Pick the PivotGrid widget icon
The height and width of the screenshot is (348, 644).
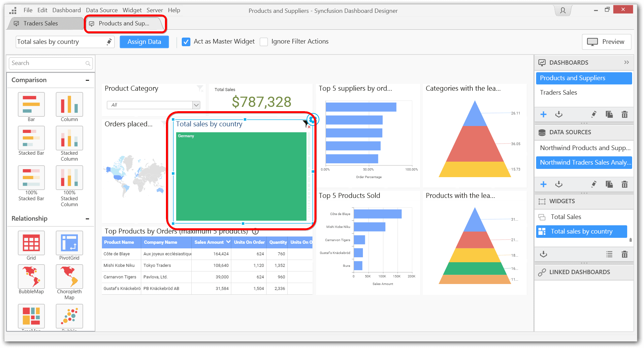pos(69,243)
